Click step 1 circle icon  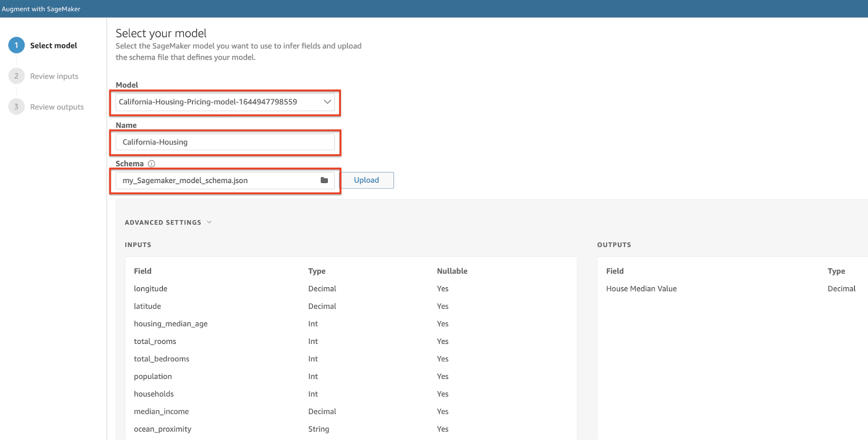[x=16, y=45]
